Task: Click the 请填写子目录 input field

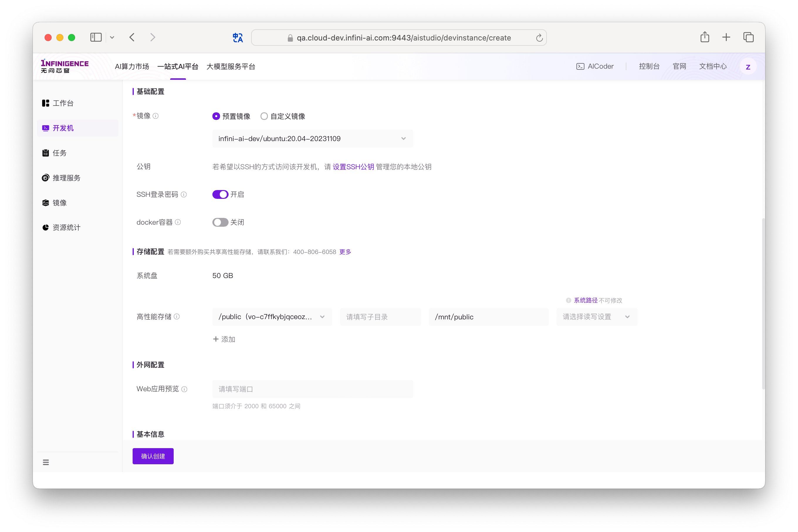Action: tap(380, 317)
